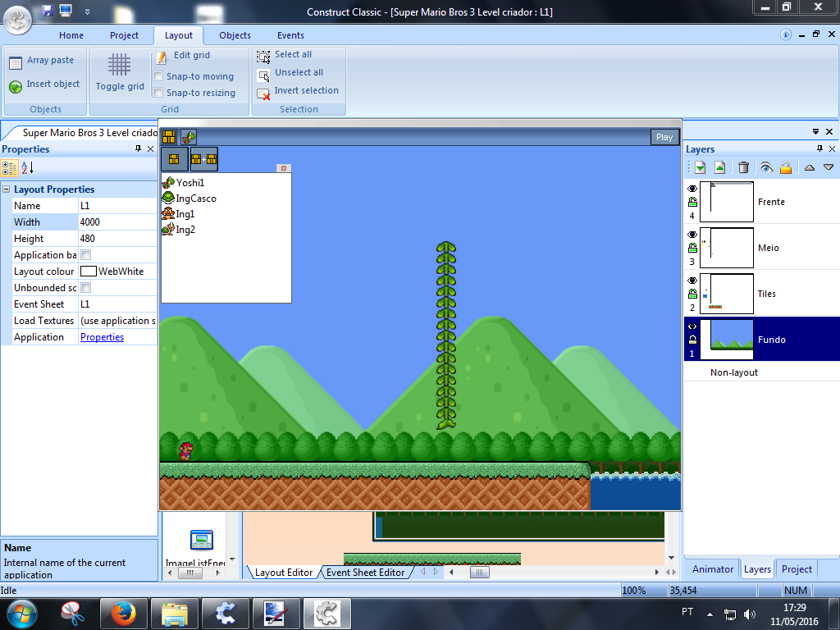Pin the Properties panel
This screenshot has height=630, width=840.
tap(138, 149)
